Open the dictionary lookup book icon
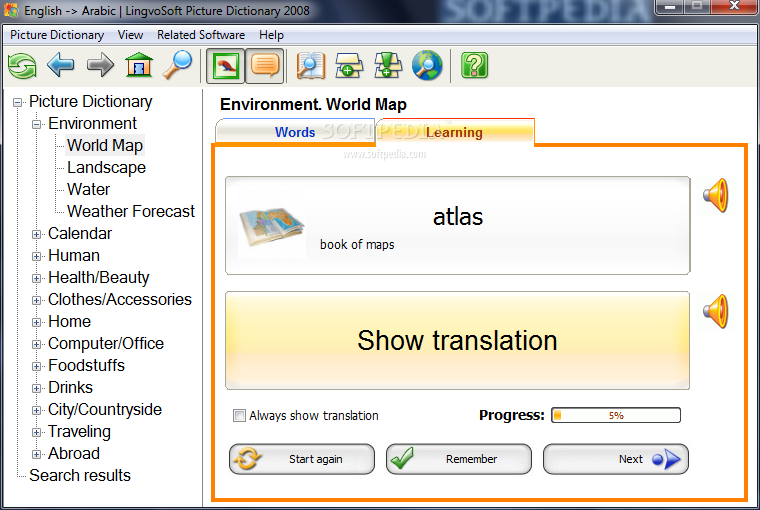 (310, 65)
